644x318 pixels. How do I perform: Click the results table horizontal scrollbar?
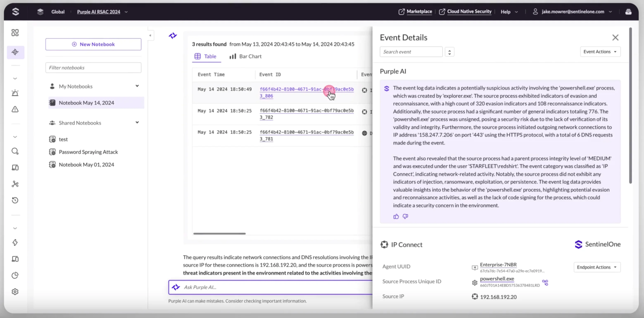219,233
